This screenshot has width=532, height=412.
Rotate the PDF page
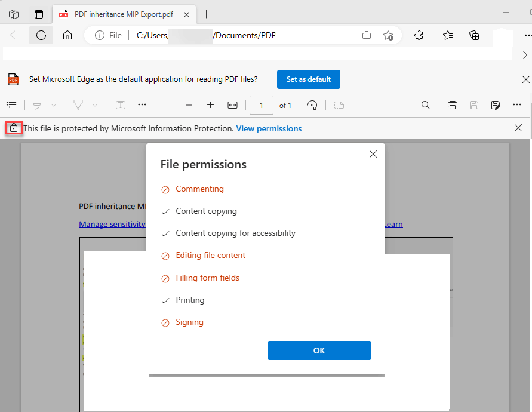pos(312,105)
